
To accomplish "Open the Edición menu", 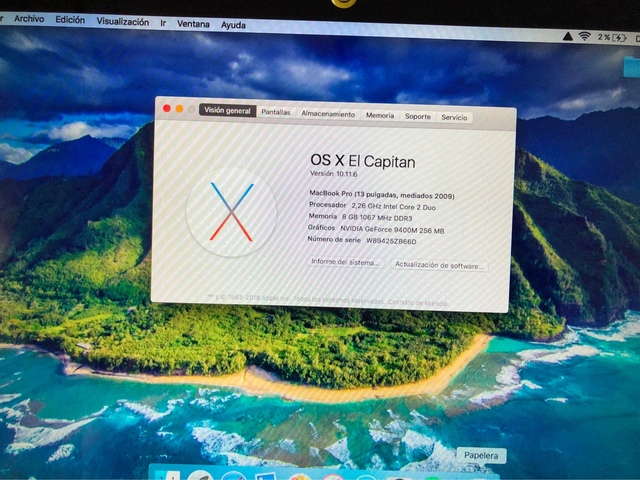I will tap(70, 20).
